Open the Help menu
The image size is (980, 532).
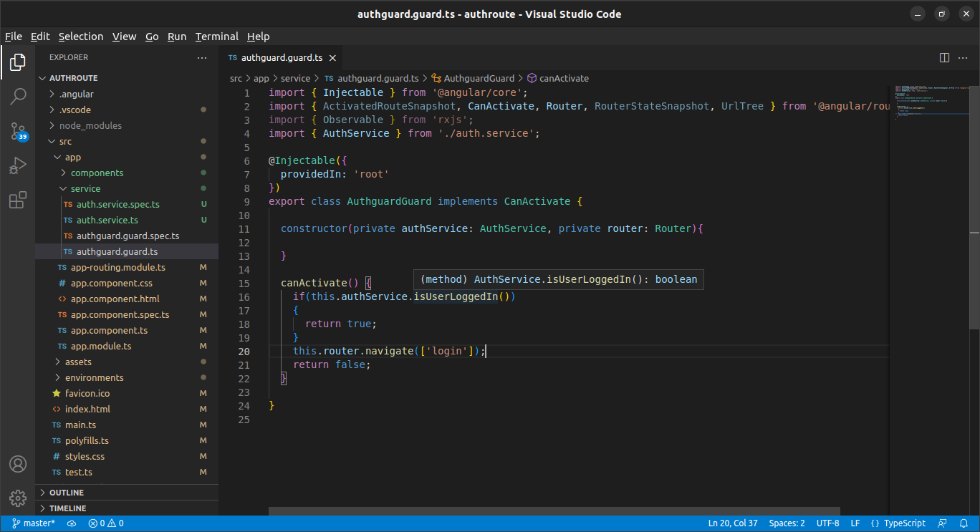point(259,37)
